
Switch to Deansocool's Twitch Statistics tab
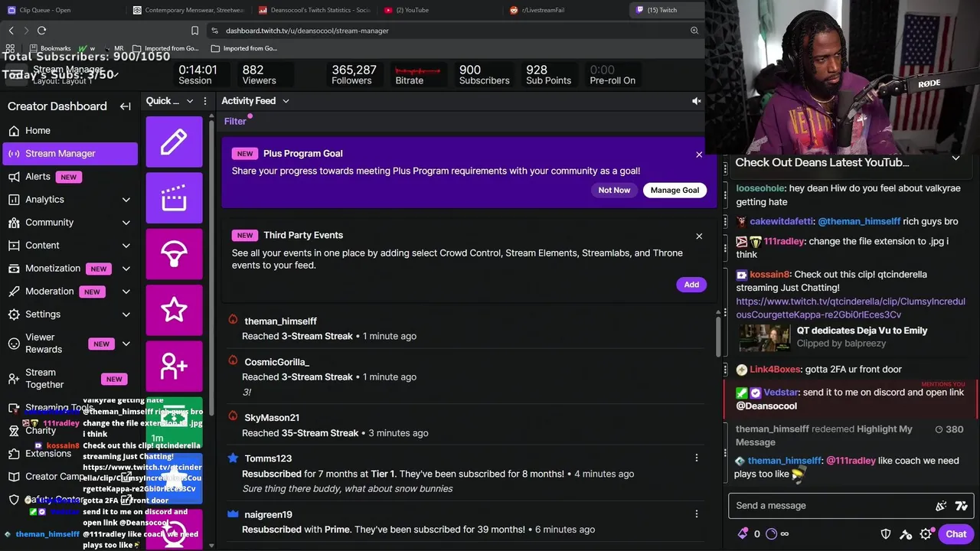(x=315, y=10)
